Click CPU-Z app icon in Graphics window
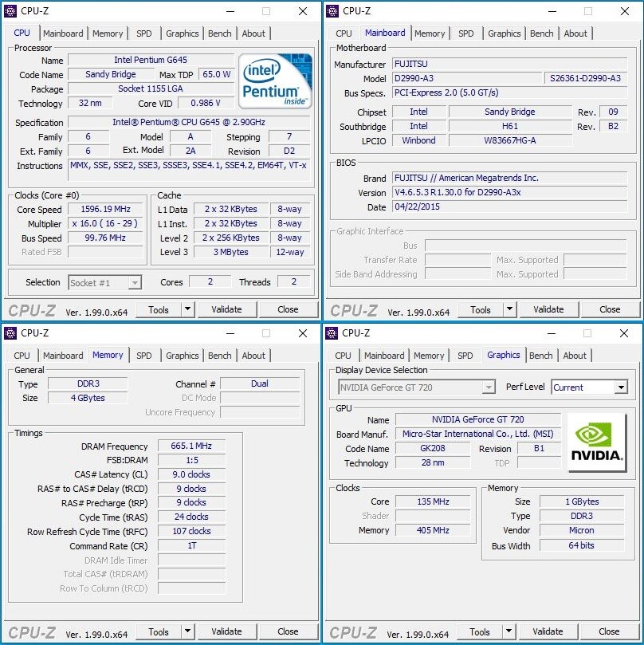This screenshot has width=644, height=645. point(331,333)
